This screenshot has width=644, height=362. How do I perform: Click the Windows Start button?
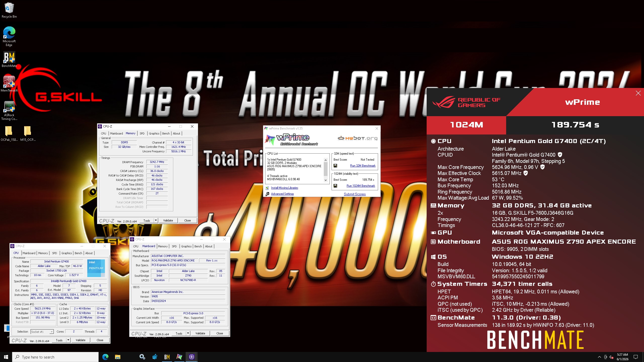tap(6, 357)
